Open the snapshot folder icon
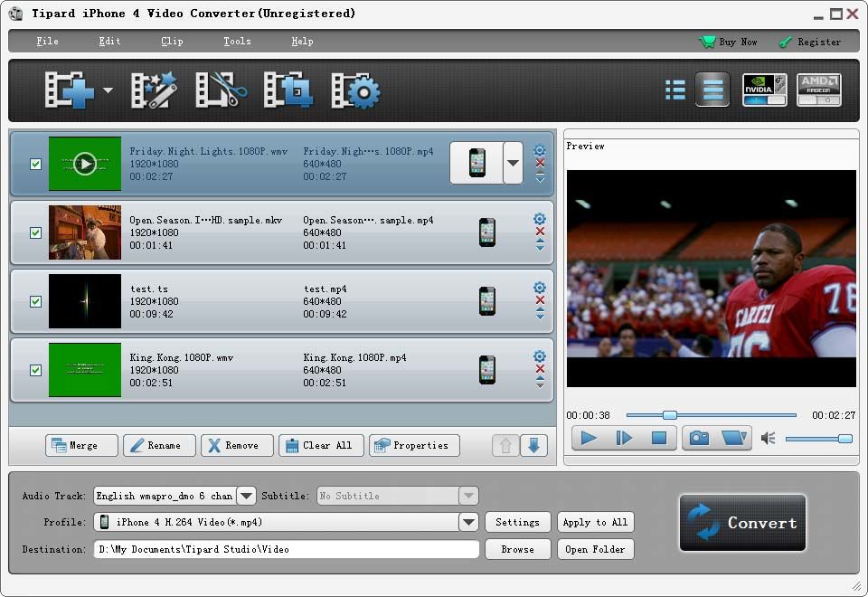 (734, 438)
